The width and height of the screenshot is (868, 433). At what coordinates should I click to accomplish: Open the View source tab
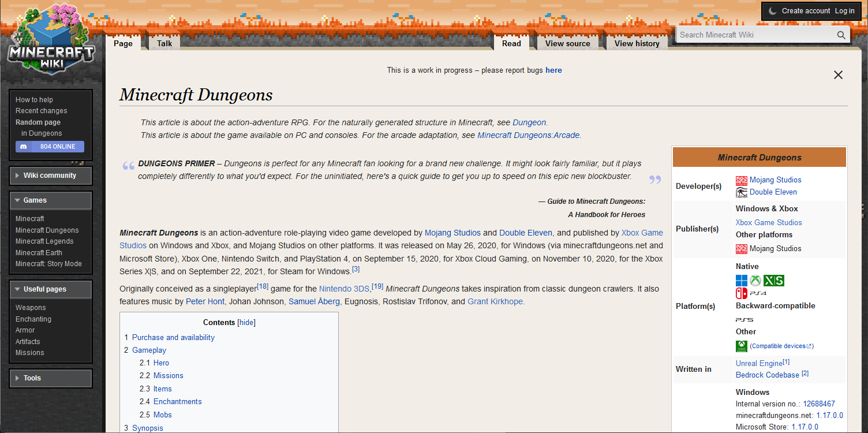click(x=568, y=43)
